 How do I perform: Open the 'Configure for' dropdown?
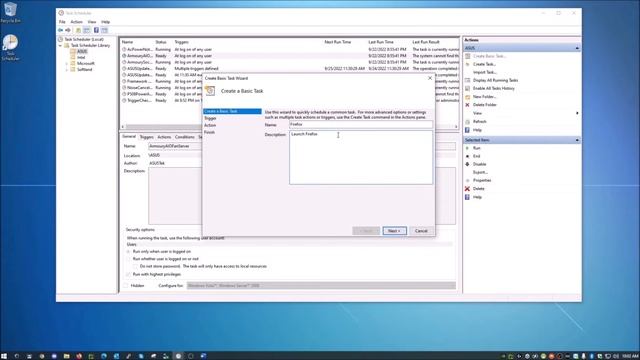(x=321, y=286)
